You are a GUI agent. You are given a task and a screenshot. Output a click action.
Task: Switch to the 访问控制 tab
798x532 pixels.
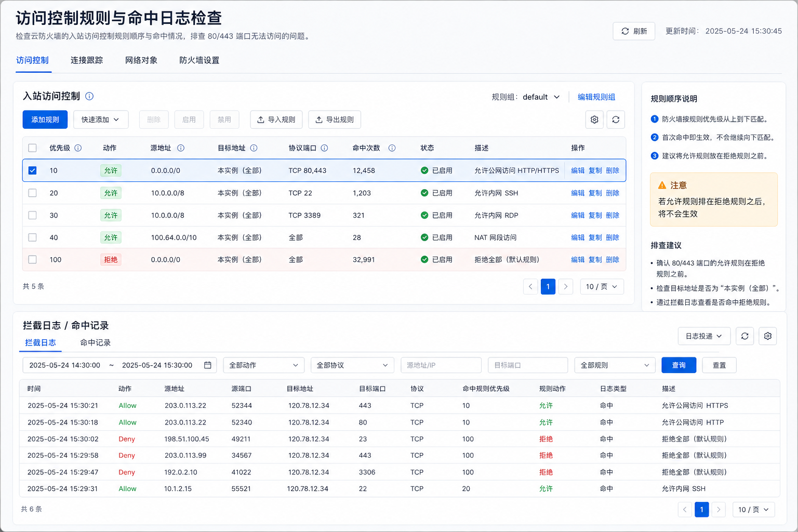click(32, 60)
